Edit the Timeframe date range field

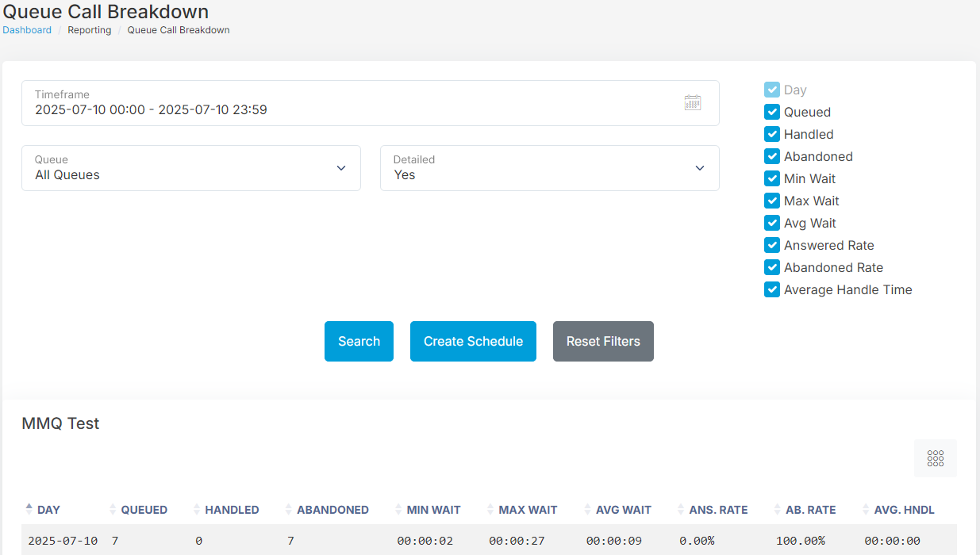[371, 103]
